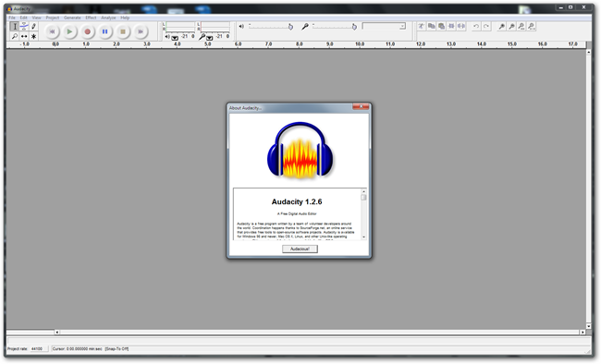
Task: Click the Fit project in window icon
Action: pyautogui.click(x=532, y=26)
